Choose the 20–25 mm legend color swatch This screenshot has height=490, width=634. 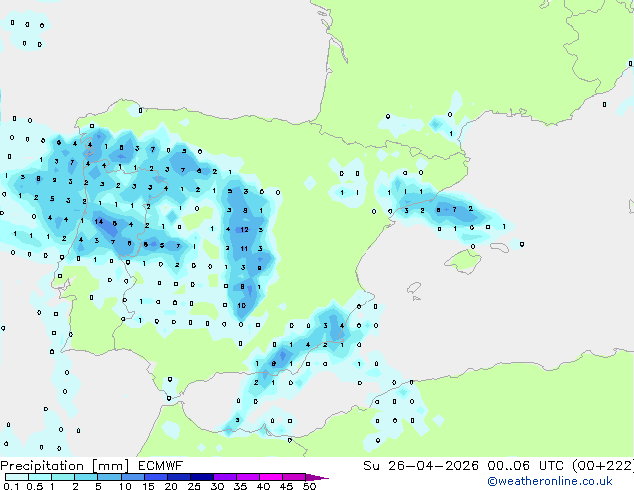pos(178,477)
